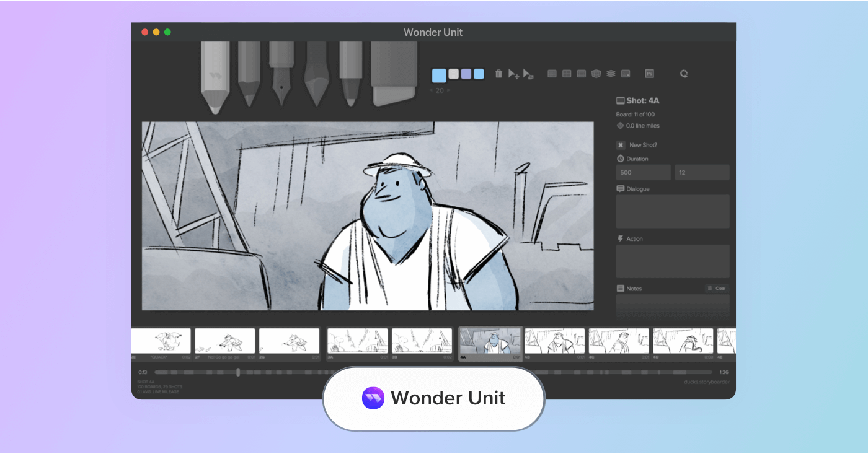
Task: Toggle the New Shot checkbox
Action: (619, 144)
